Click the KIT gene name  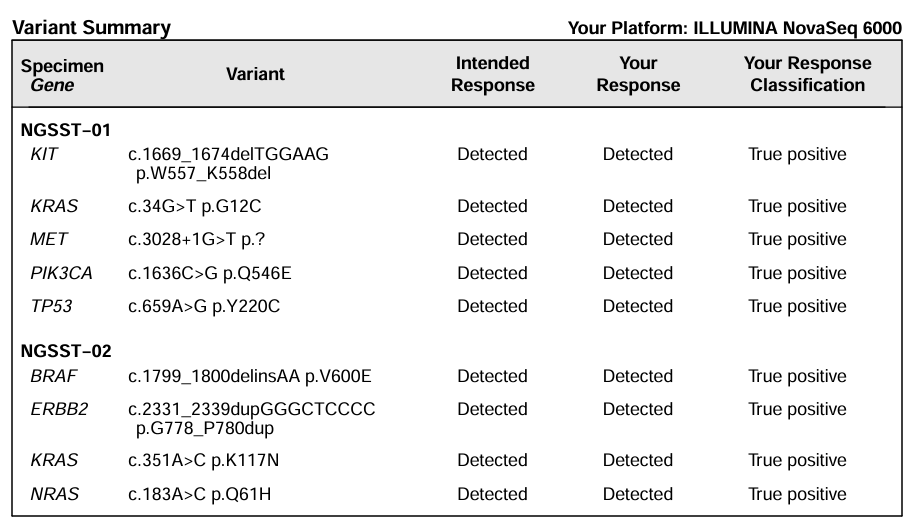43,154
